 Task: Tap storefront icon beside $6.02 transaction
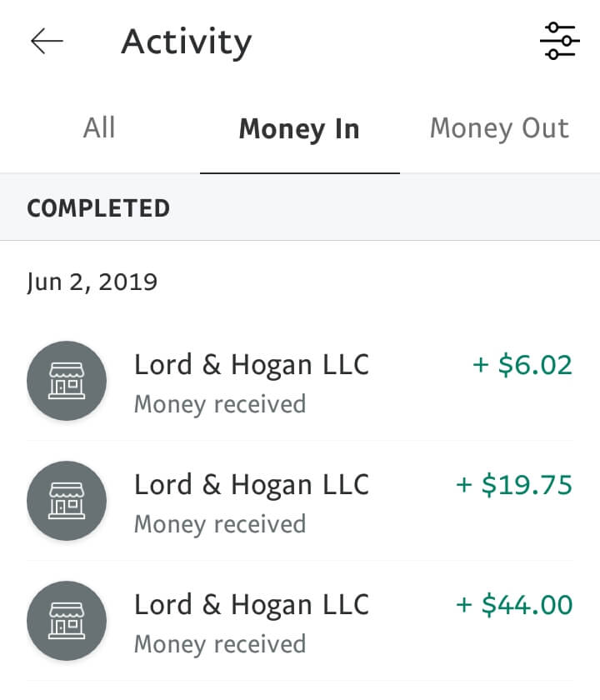67,381
